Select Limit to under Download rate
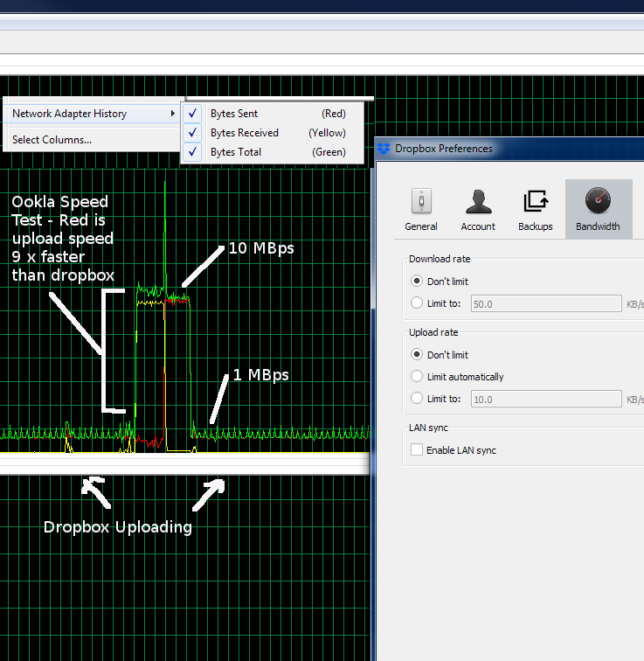This screenshot has width=644, height=661. coord(417,303)
